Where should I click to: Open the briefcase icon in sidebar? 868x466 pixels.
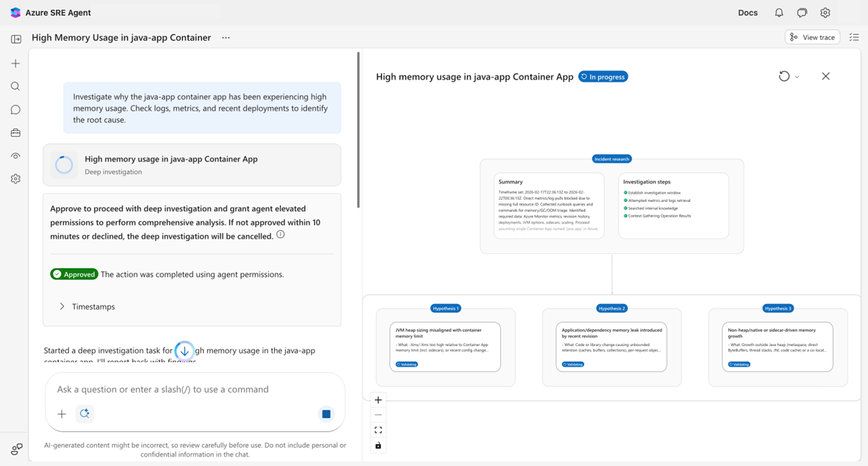[16, 133]
